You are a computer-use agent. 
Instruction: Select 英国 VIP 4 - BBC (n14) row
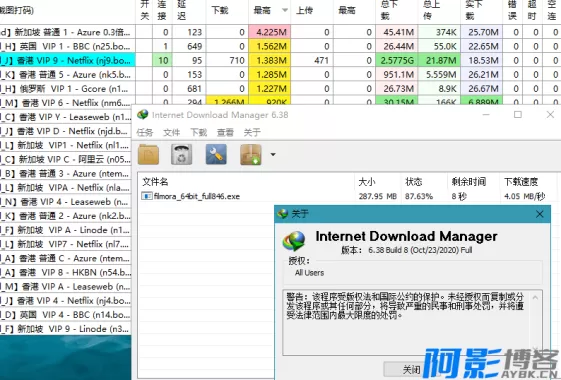point(66,315)
